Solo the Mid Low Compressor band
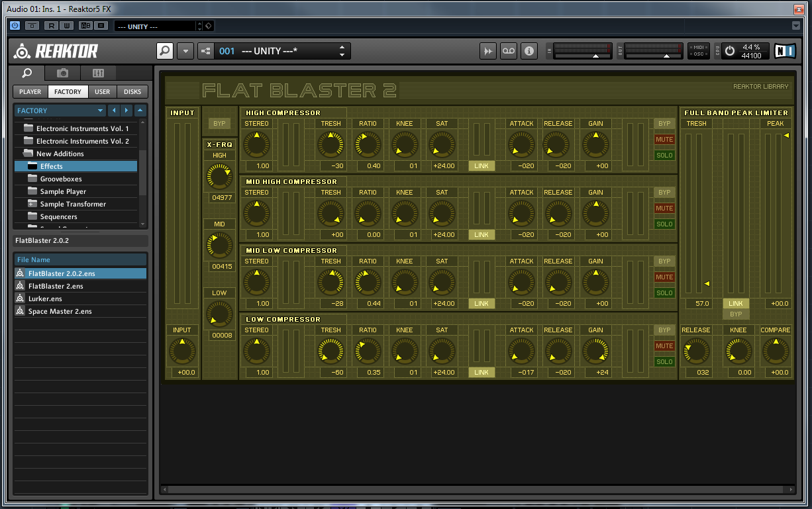 tap(664, 293)
